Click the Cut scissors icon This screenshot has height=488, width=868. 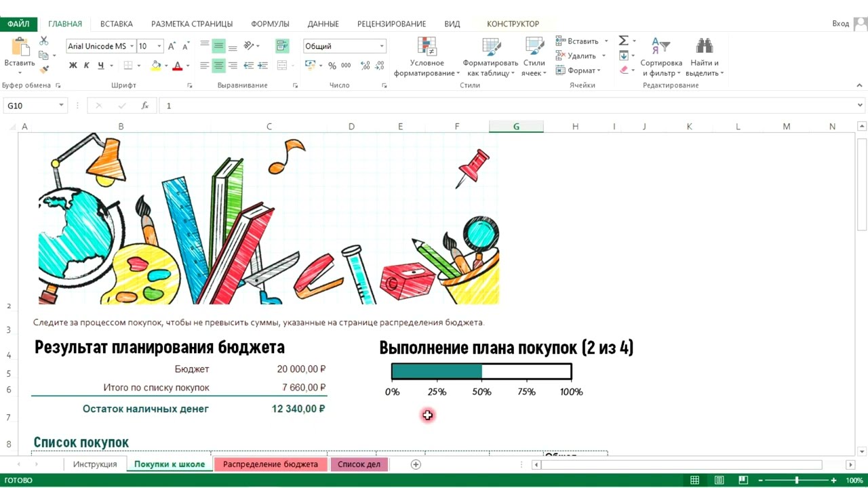point(44,41)
